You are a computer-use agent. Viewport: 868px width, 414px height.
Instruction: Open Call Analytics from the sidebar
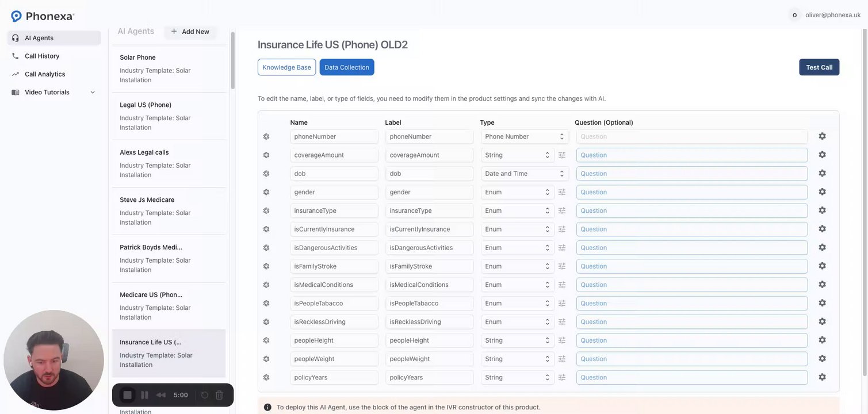click(45, 74)
